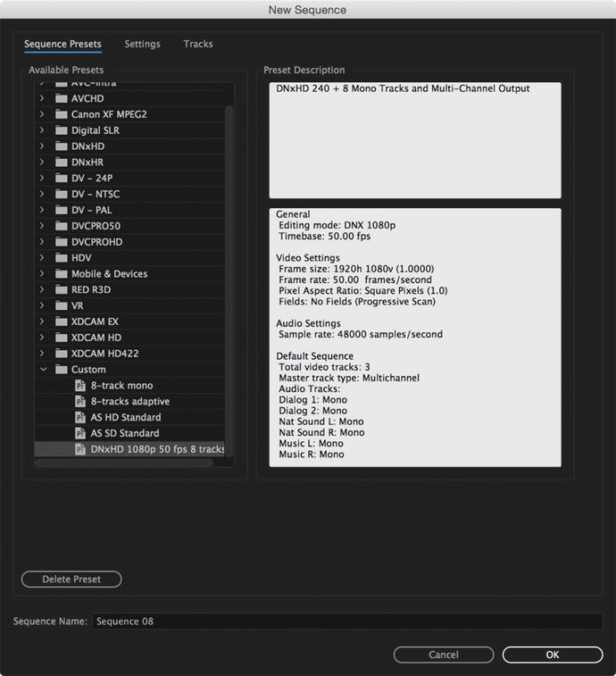This screenshot has width=616, height=676.
Task: Select the AS HD Standard preset
Action: pyautogui.click(x=129, y=417)
